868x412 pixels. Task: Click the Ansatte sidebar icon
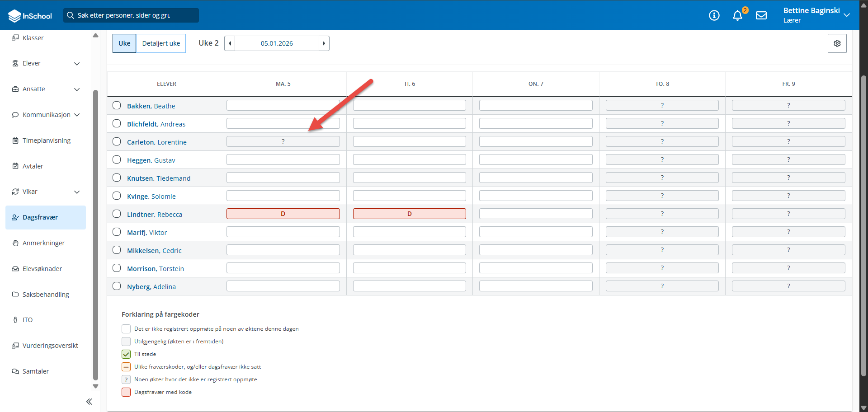(15, 89)
